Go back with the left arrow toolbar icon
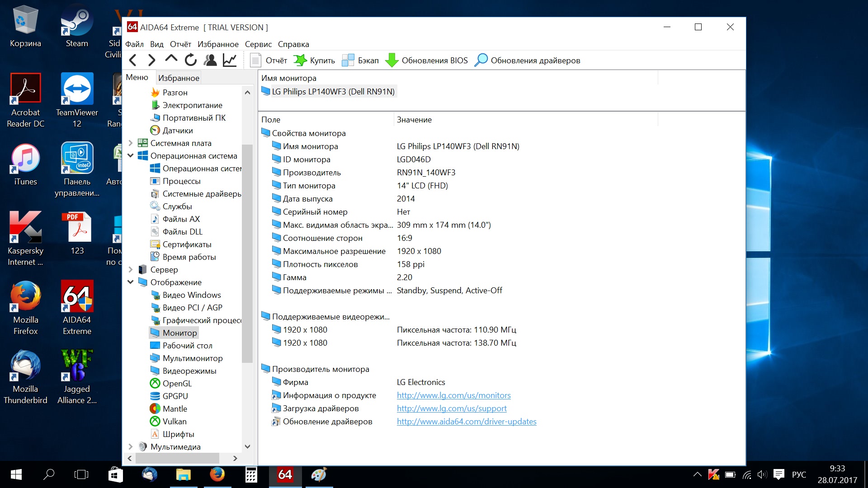 tap(133, 60)
